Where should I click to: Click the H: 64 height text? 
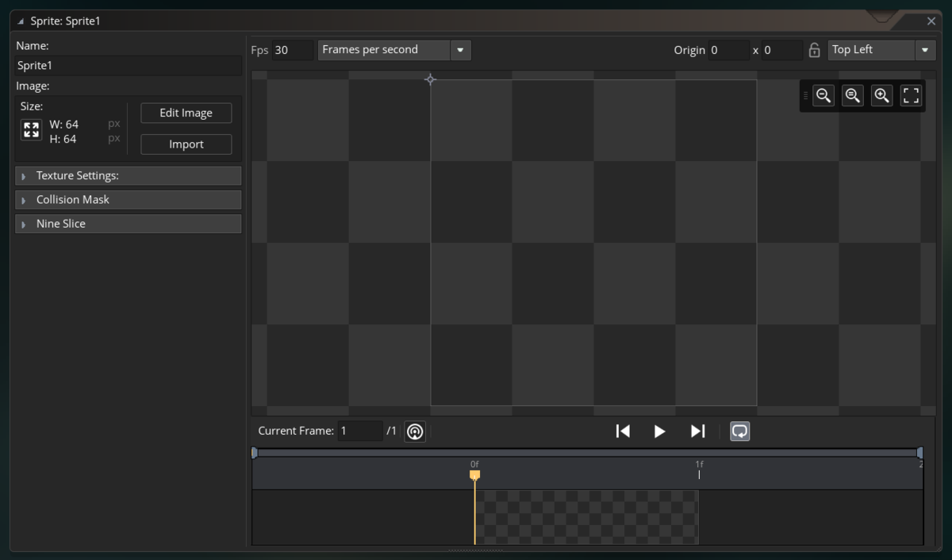pos(63,139)
